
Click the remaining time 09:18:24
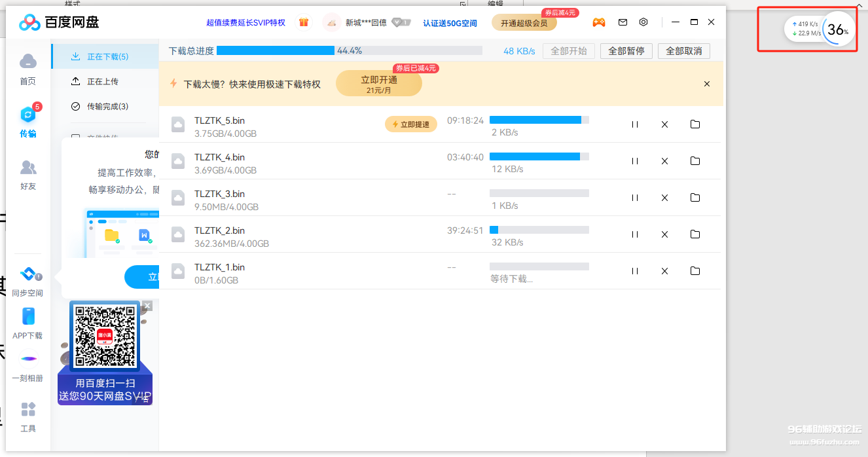pyautogui.click(x=465, y=120)
